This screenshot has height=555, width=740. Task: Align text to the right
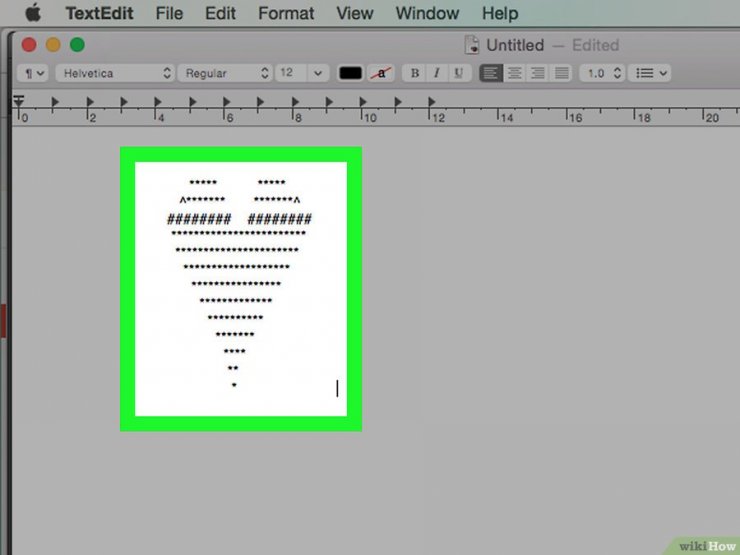tap(538, 73)
